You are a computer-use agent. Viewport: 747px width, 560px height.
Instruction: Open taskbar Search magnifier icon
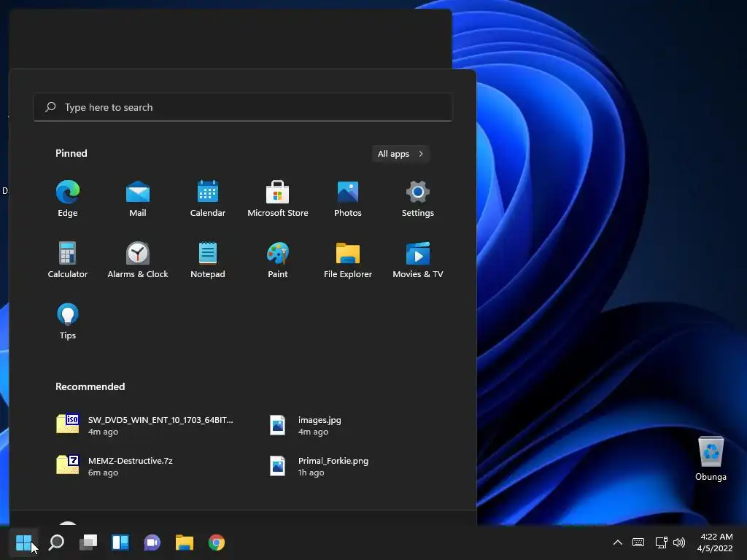[x=56, y=542]
